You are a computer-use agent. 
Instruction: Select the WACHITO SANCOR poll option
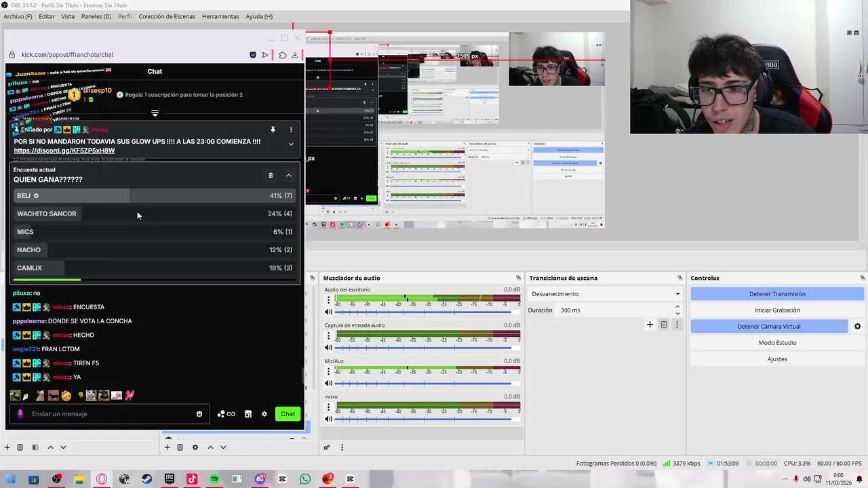[155, 213]
